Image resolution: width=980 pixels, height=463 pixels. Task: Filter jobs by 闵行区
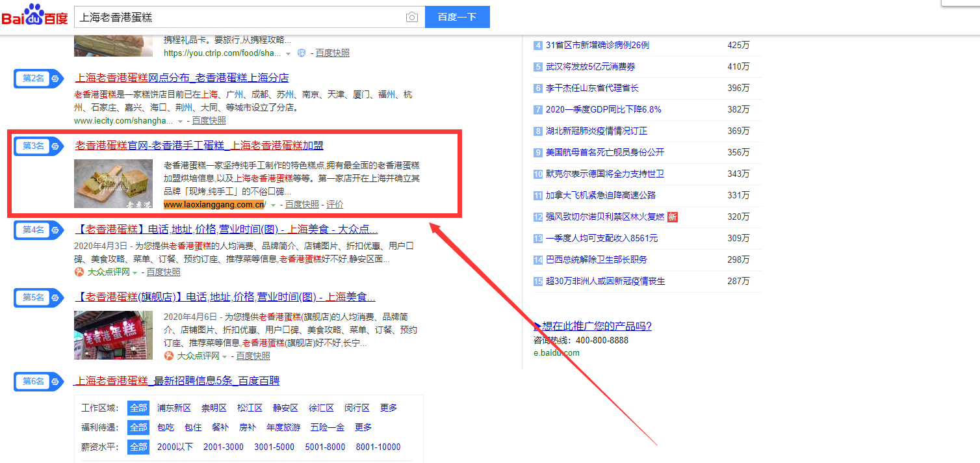[357, 408]
